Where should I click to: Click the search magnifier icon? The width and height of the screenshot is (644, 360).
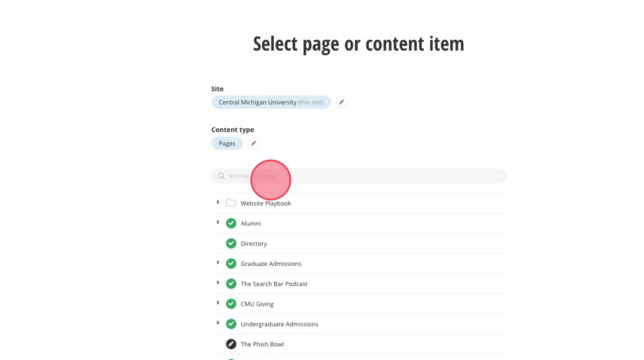tap(221, 176)
